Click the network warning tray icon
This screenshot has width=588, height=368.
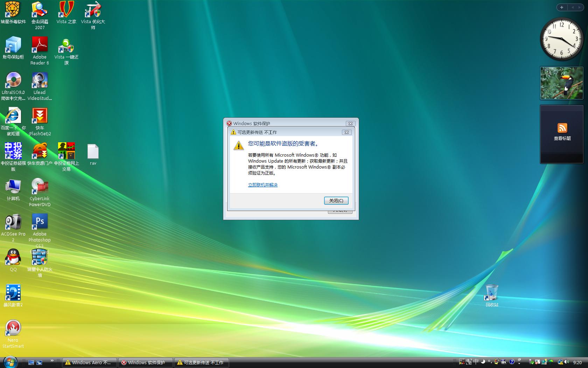(x=560, y=362)
